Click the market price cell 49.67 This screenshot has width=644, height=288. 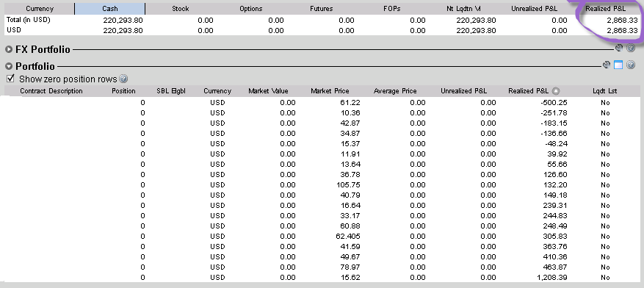(x=350, y=256)
